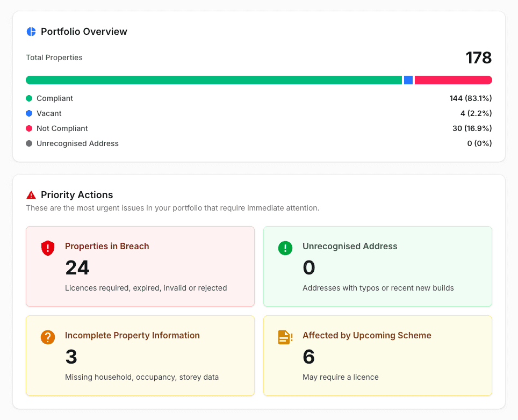Click the green compliant segment of progress bar

214,80
